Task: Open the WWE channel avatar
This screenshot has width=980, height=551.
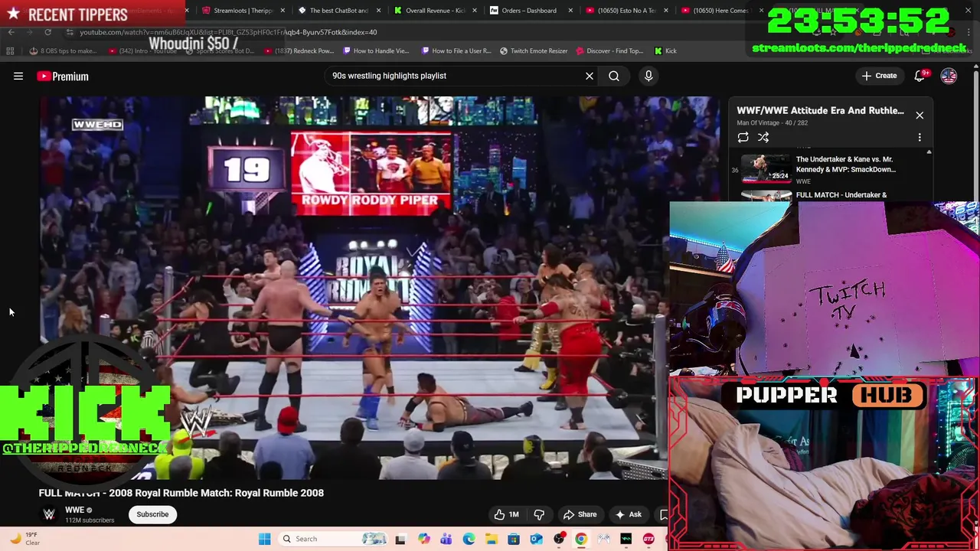Action: coord(49,514)
